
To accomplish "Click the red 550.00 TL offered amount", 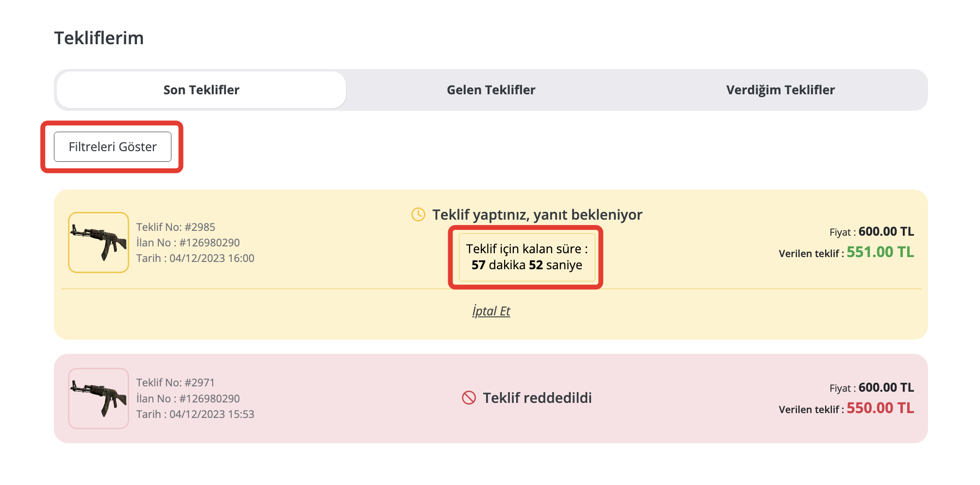I will point(880,408).
